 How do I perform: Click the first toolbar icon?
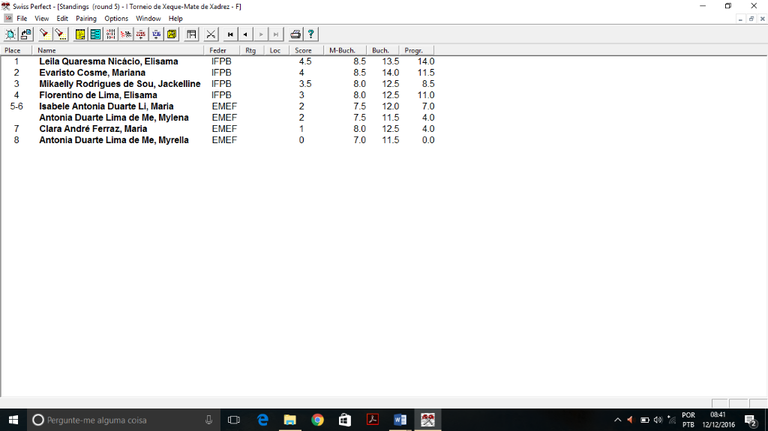tap(10, 34)
